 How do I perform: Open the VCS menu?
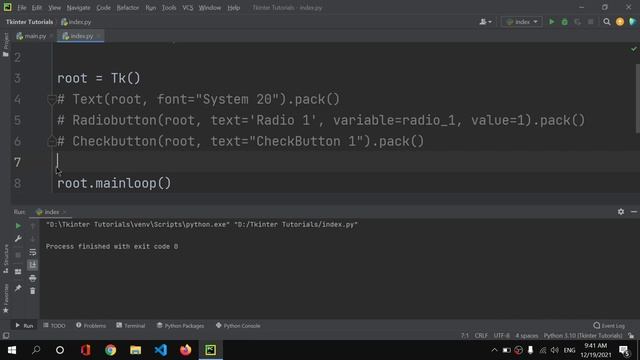(188, 8)
